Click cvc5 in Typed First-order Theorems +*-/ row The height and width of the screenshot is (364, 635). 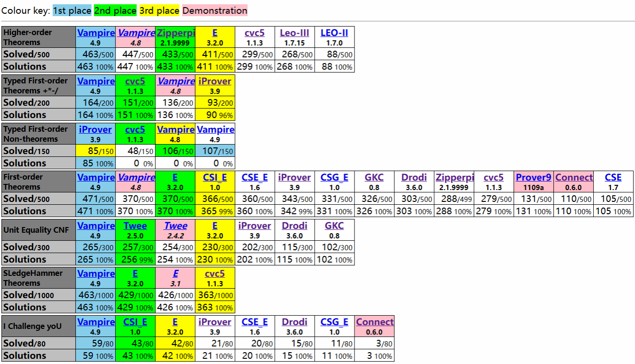(135, 81)
